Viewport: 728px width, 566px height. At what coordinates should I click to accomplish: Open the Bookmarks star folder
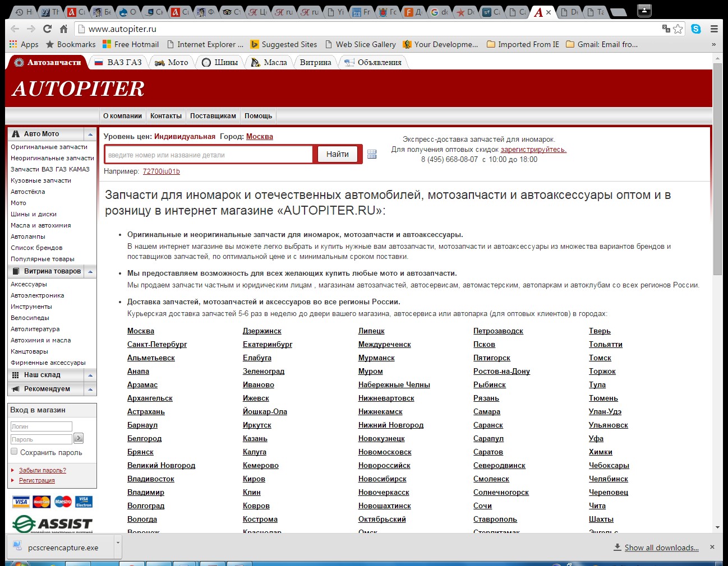(x=71, y=44)
